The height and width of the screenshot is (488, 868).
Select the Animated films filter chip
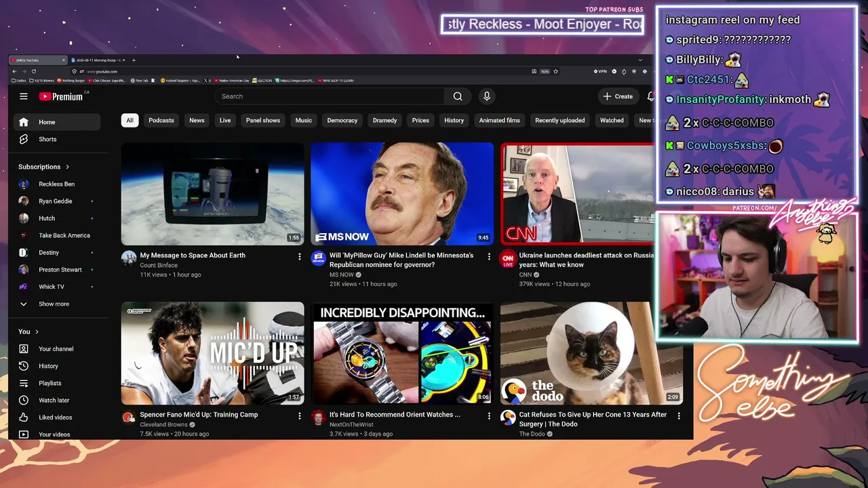tap(500, 121)
